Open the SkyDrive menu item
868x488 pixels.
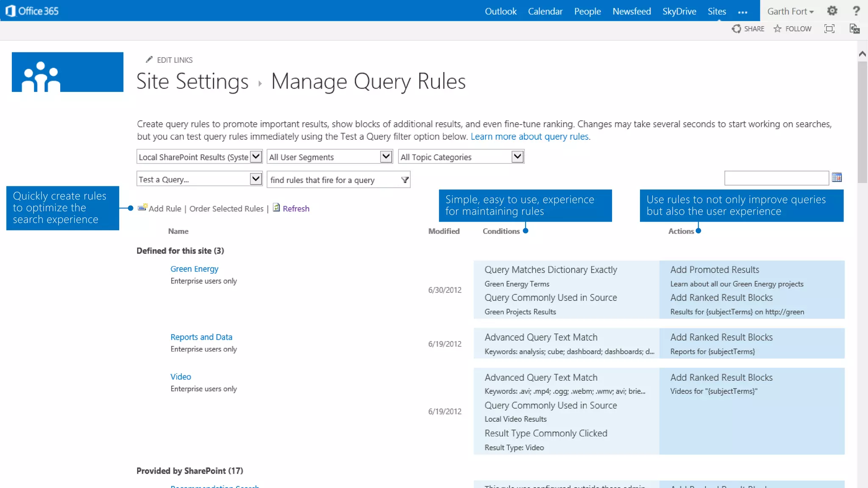[679, 11]
